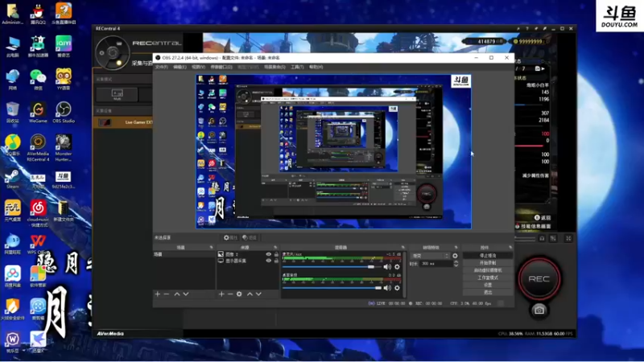Open the Tencent QQ penguin icon

[x=38, y=14]
